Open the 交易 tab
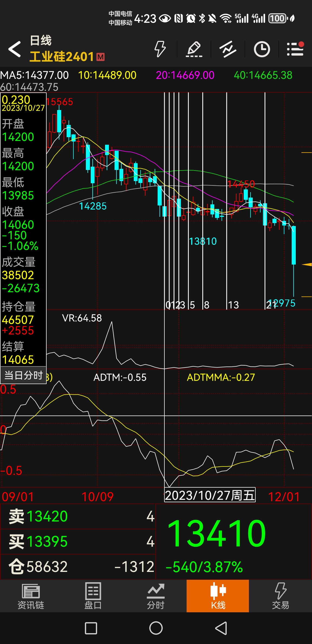 [x=281, y=596]
